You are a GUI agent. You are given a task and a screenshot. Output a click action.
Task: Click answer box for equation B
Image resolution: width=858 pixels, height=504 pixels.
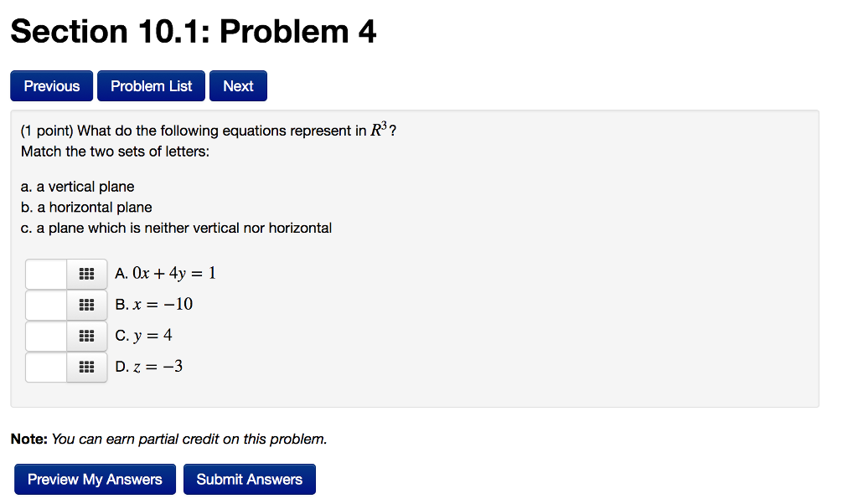pyautogui.click(x=46, y=305)
